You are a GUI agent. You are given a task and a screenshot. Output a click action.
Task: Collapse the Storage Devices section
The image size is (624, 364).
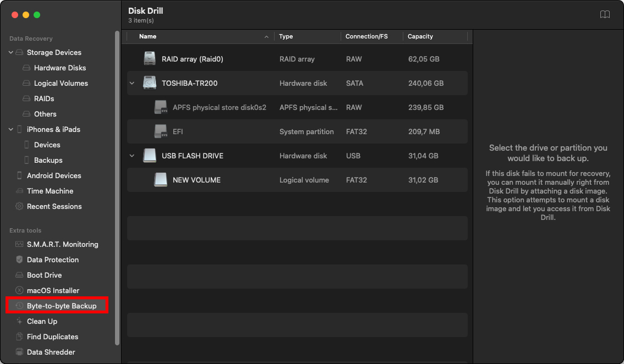tap(11, 53)
